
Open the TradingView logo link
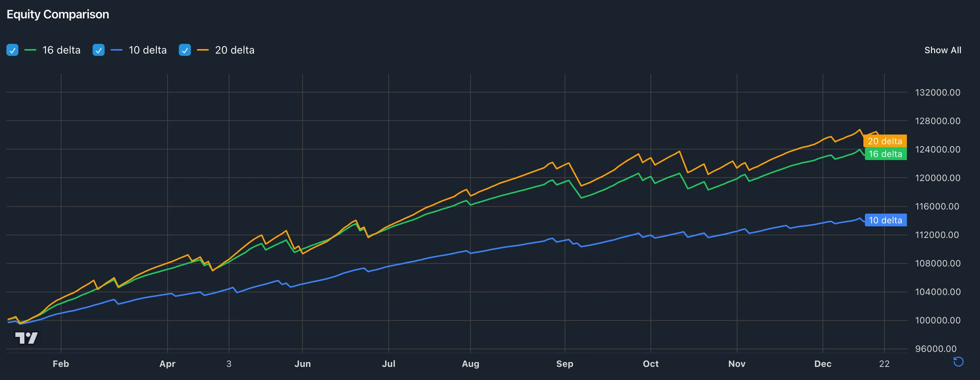pos(26,338)
